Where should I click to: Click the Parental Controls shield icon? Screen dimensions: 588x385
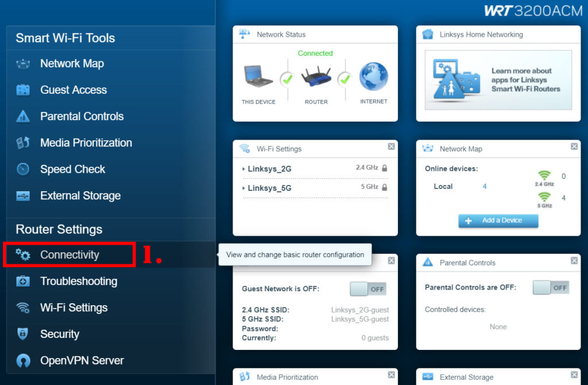[x=23, y=116]
